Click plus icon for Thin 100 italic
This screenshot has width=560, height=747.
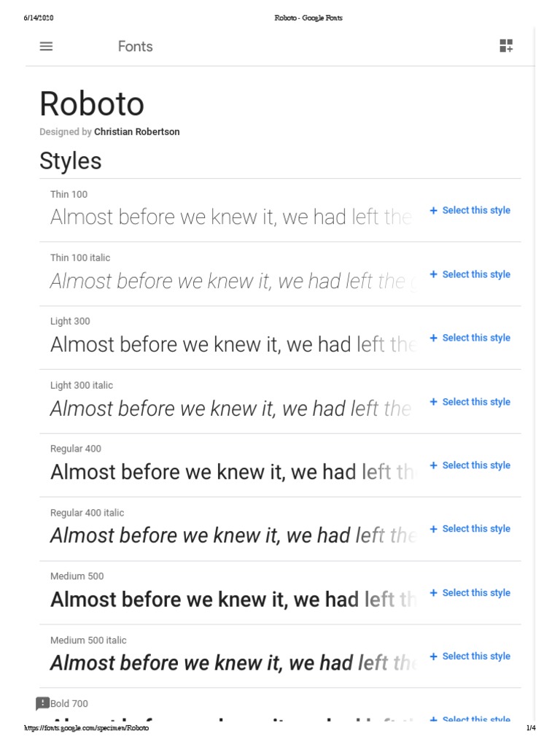pyautogui.click(x=433, y=274)
